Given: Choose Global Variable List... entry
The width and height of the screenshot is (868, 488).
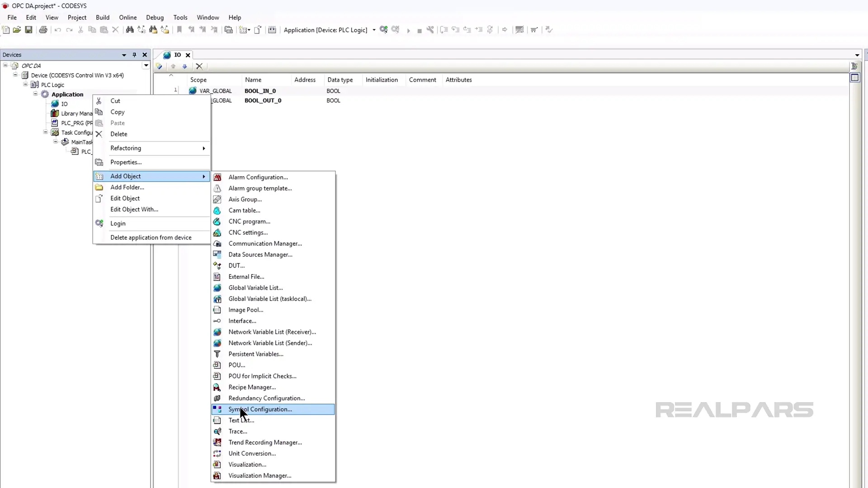Looking at the screenshot, I should pyautogui.click(x=273, y=288).
